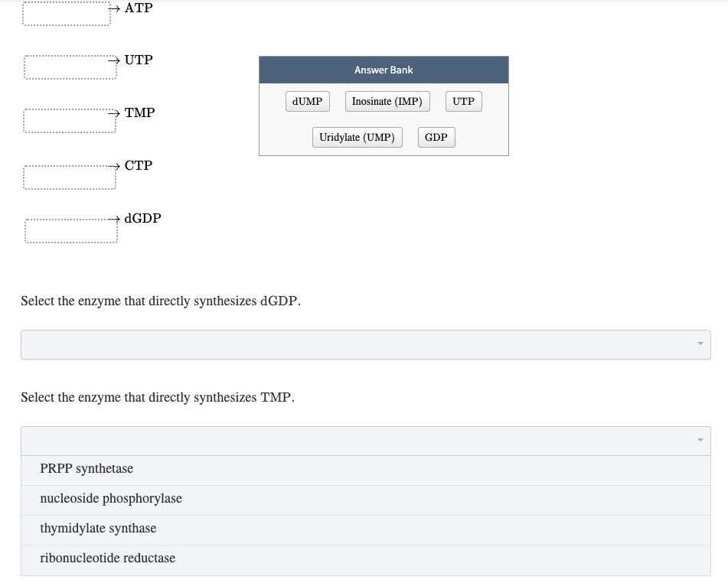Click the blank box pointing to TMP
Viewport: 728px width, 583px height.
click(x=70, y=119)
